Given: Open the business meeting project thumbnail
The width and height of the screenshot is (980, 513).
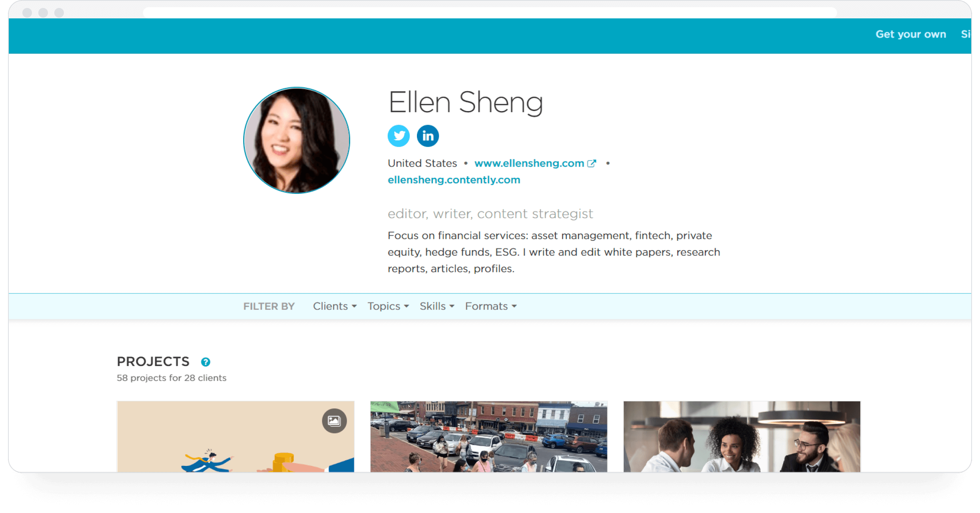Looking at the screenshot, I should pyautogui.click(x=742, y=437).
